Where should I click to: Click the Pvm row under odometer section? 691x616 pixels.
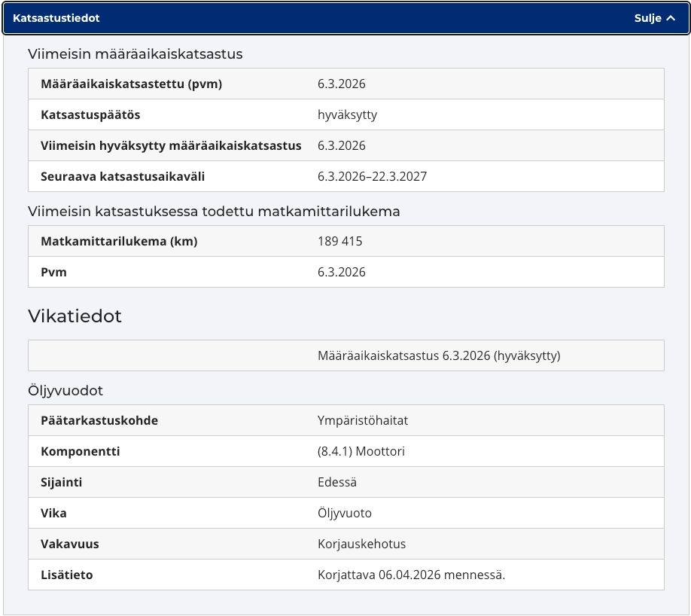click(346, 272)
